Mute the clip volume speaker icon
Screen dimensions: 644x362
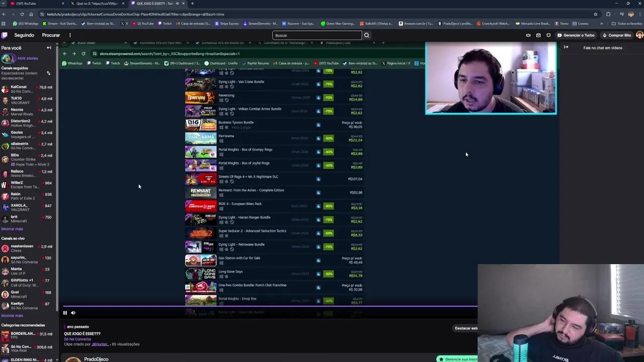click(x=73, y=313)
